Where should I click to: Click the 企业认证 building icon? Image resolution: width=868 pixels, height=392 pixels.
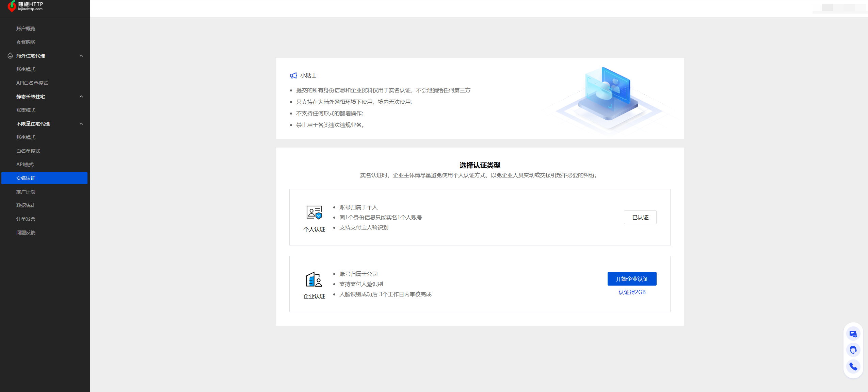(x=314, y=279)
